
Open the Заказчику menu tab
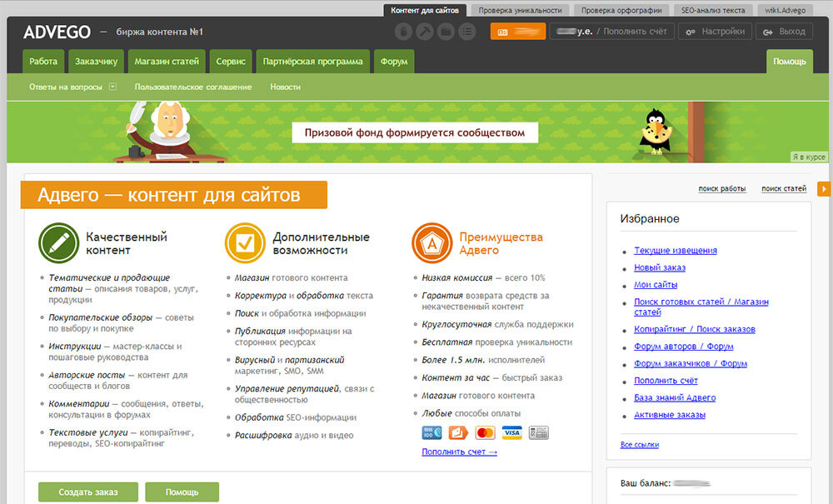pos(96,61)
